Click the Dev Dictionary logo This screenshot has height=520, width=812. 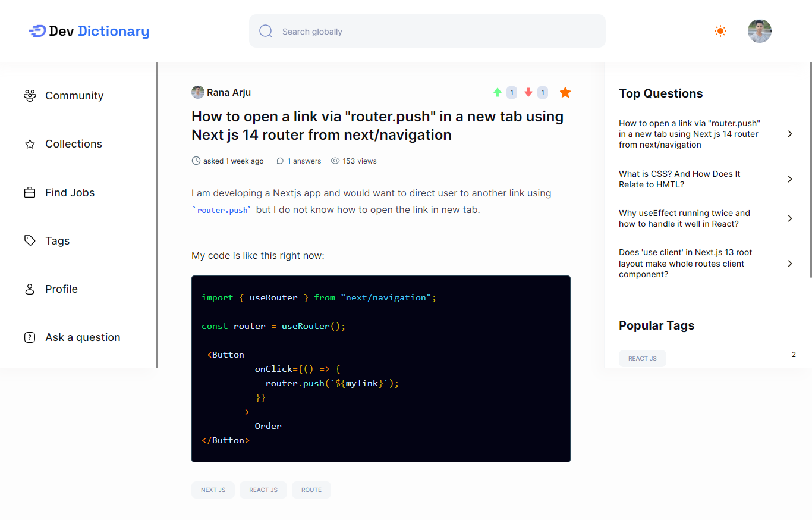click(88, 30)
